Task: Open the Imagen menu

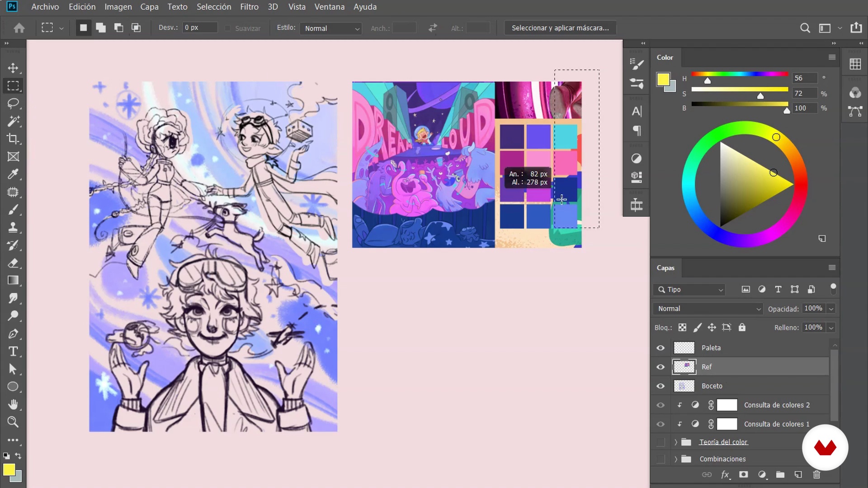Action: (x=118, y=7)
